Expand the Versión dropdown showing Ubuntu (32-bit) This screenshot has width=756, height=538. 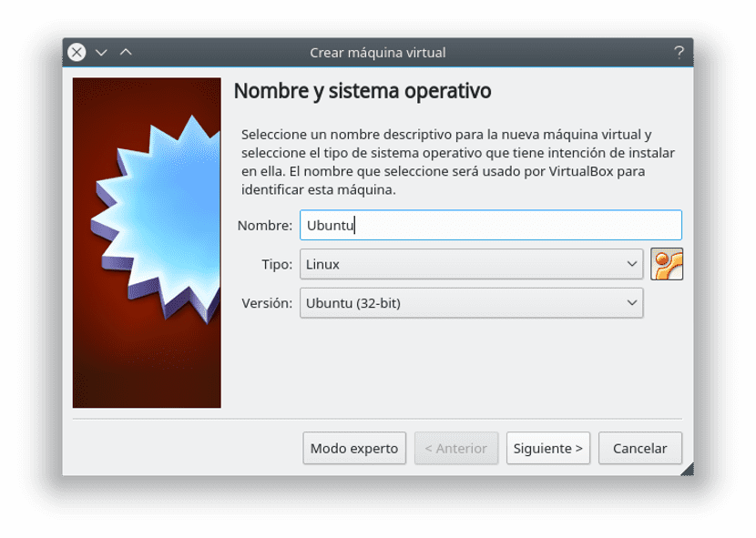pyautogui.click(x=471, y=303)
